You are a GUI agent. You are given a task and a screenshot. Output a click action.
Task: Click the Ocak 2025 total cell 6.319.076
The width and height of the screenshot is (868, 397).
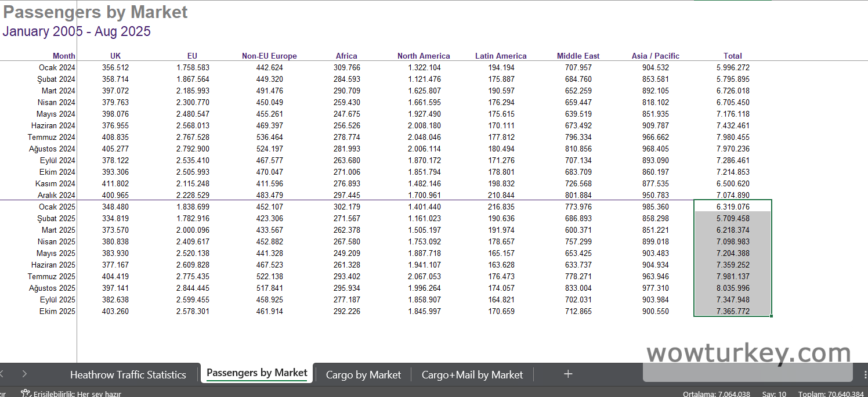(732, 207)
